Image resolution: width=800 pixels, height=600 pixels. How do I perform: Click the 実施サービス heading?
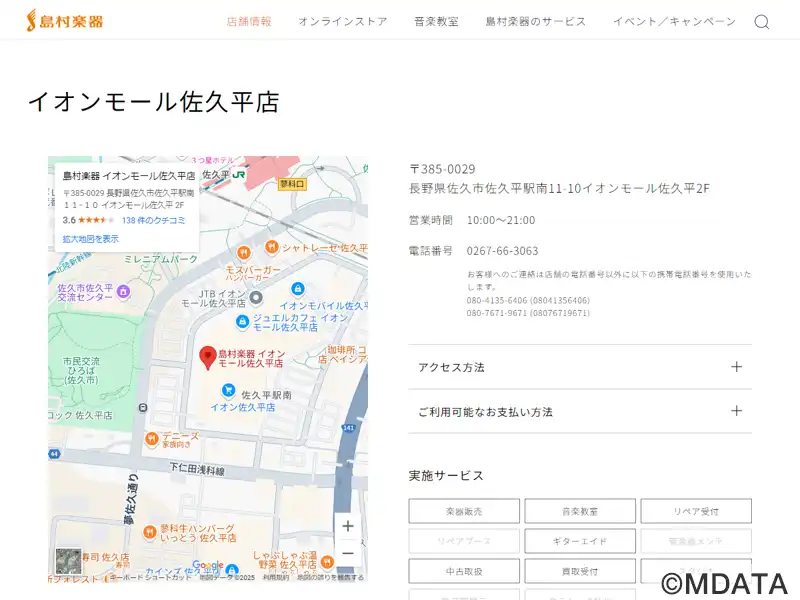(x=445, y=476)
